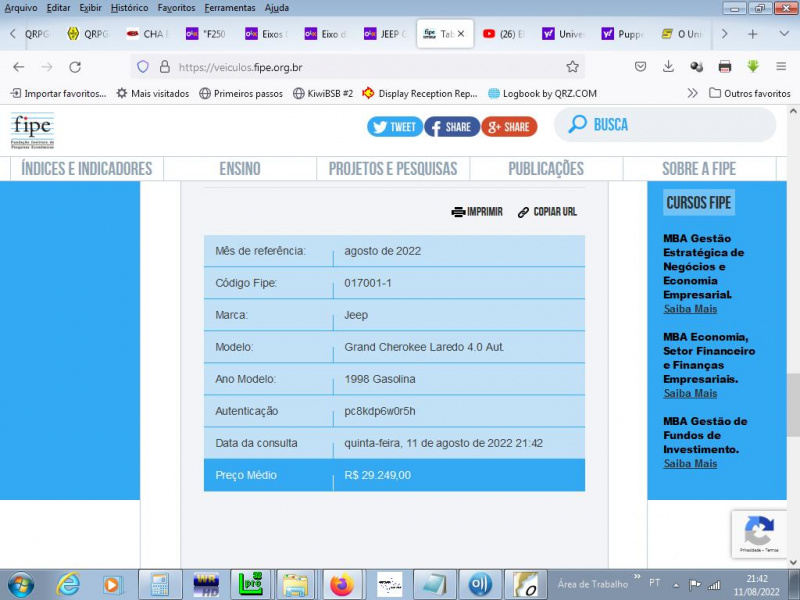Screen dimensions: 800x600
Task: Click the Twitter TWEET button
Action: click(395, 127)
